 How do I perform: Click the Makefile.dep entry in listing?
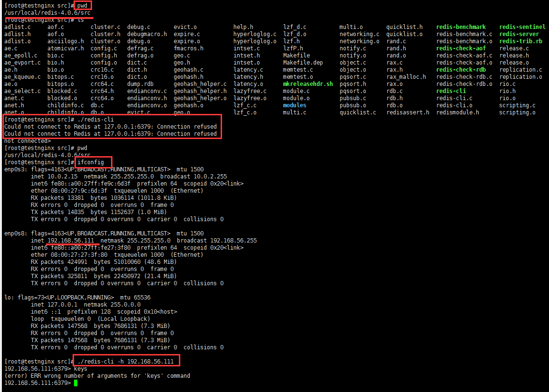click(x=303, y=62)
